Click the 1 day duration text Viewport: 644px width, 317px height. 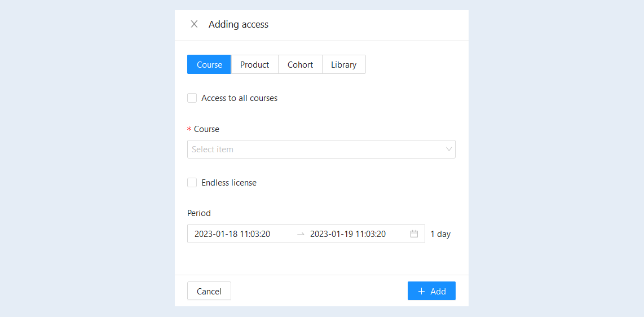point(440,235)
